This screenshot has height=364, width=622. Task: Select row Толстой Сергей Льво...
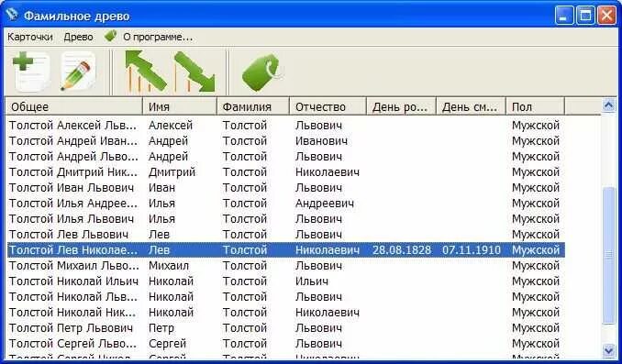pyautogui.click(x=285, y=344)
